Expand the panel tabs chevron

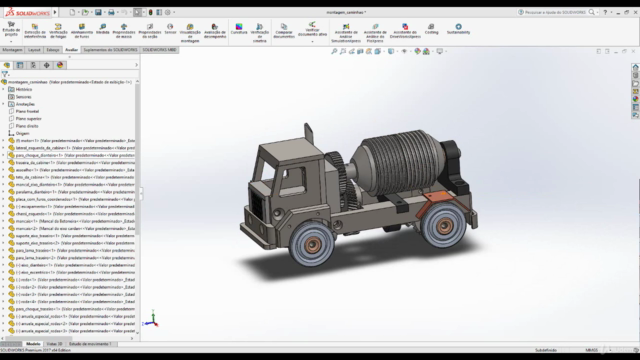coord(136,65)
